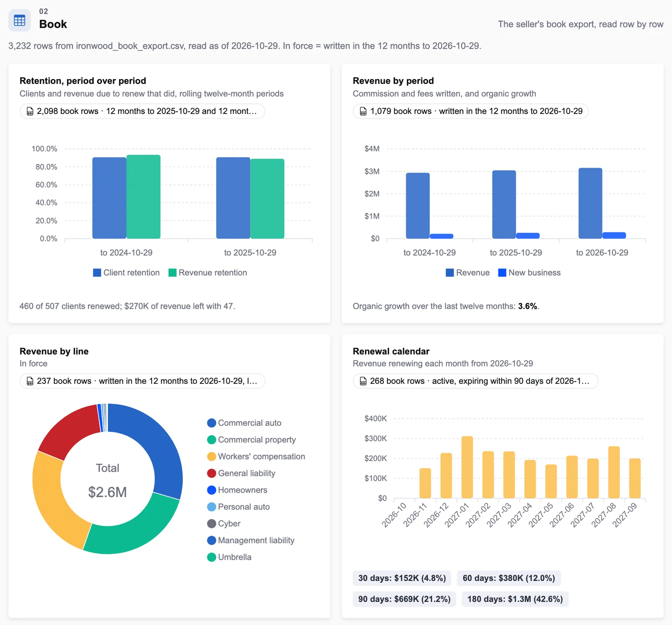Image resolution: width=672 pixels, height=625 pixels.
Task: Open the 2,098 book rows source chip
Action: pos(142,111)
